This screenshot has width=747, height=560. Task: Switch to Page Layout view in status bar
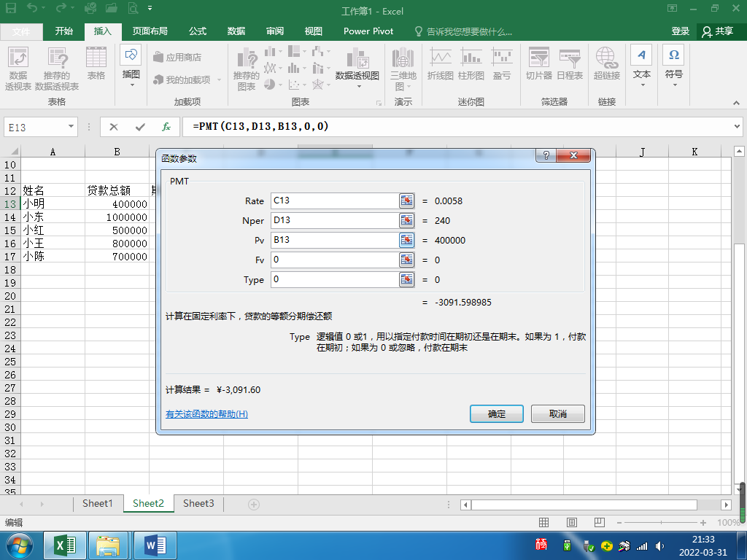[x=572, y=522]
